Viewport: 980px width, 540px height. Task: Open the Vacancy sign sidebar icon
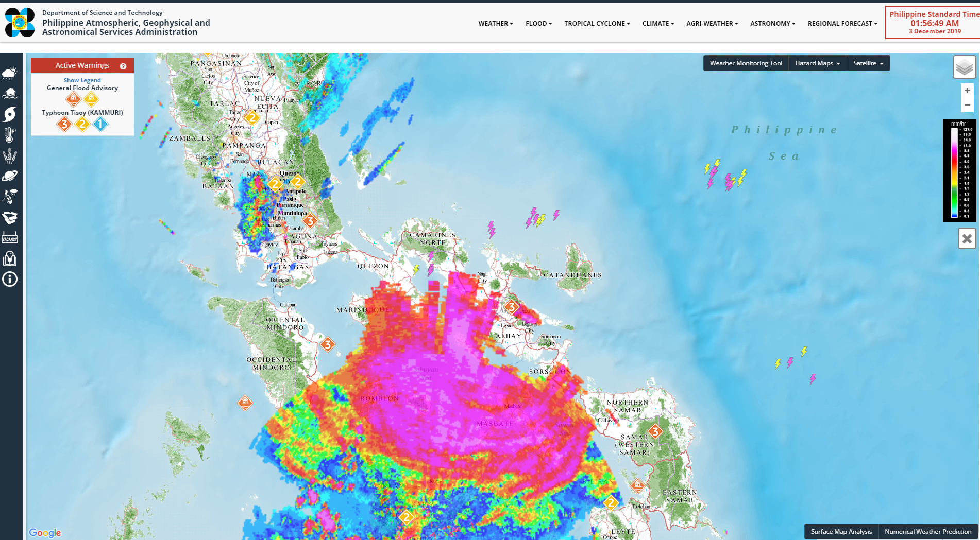10,238
